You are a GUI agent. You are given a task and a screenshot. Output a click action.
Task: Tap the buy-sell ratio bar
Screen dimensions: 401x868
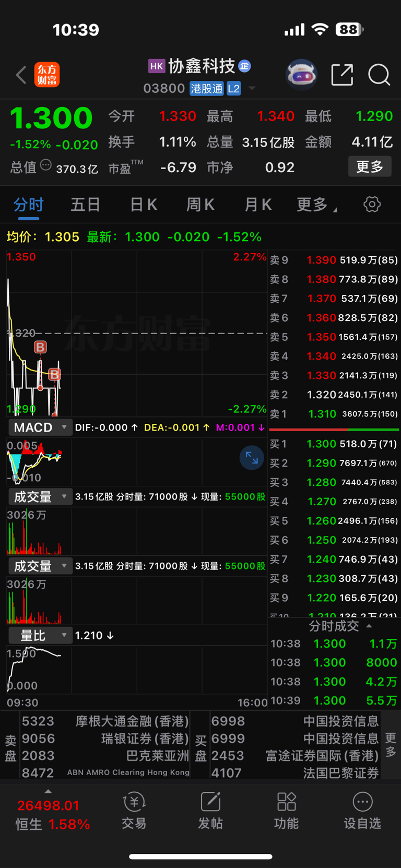334,430
